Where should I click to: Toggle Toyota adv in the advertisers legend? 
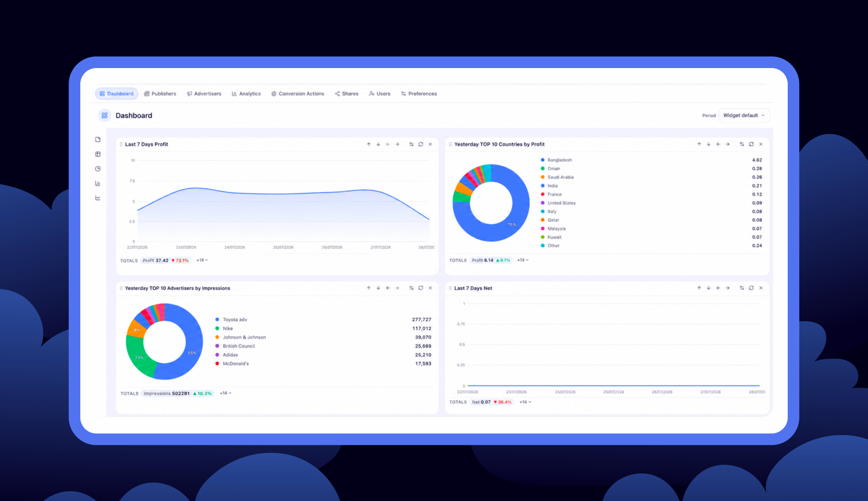click(231, 320)
